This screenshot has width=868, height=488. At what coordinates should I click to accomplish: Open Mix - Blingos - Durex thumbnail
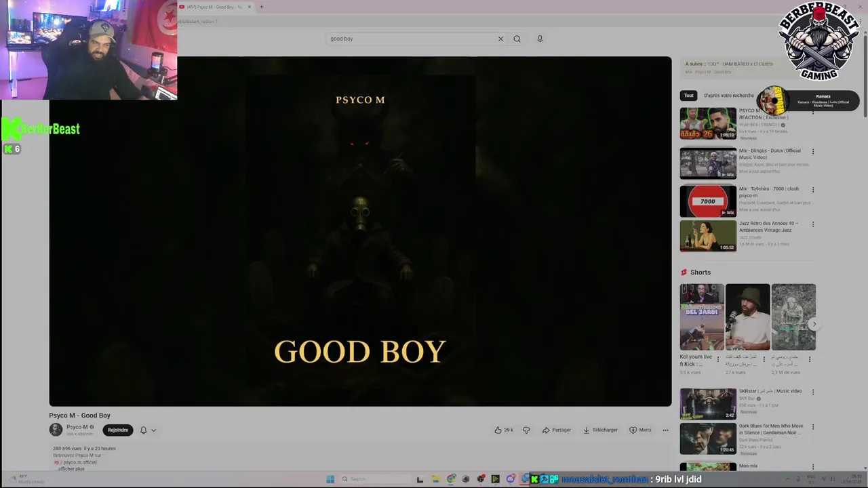tap(708, 163)
